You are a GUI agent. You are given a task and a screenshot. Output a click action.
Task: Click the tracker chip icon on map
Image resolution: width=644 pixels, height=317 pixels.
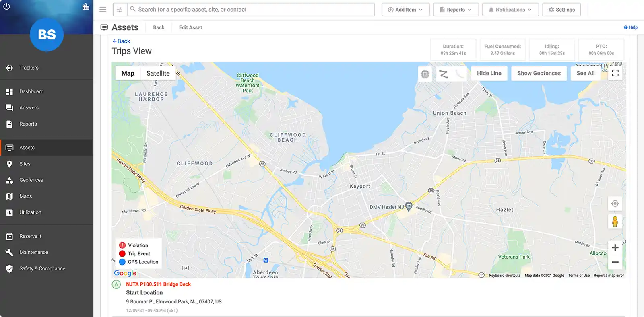tap(425, 74)
